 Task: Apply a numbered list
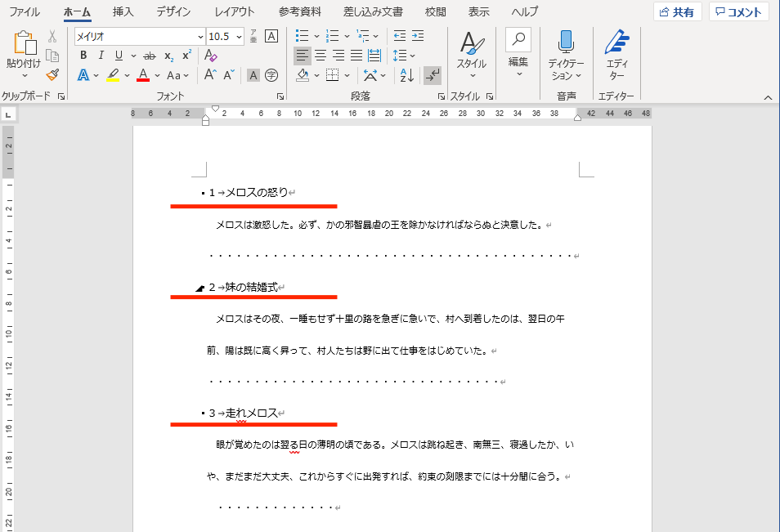(x=332, y=36)
